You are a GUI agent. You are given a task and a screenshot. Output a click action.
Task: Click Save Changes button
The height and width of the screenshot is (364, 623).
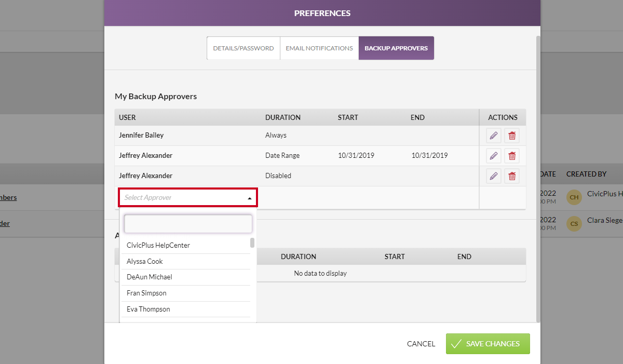[487, 344]
